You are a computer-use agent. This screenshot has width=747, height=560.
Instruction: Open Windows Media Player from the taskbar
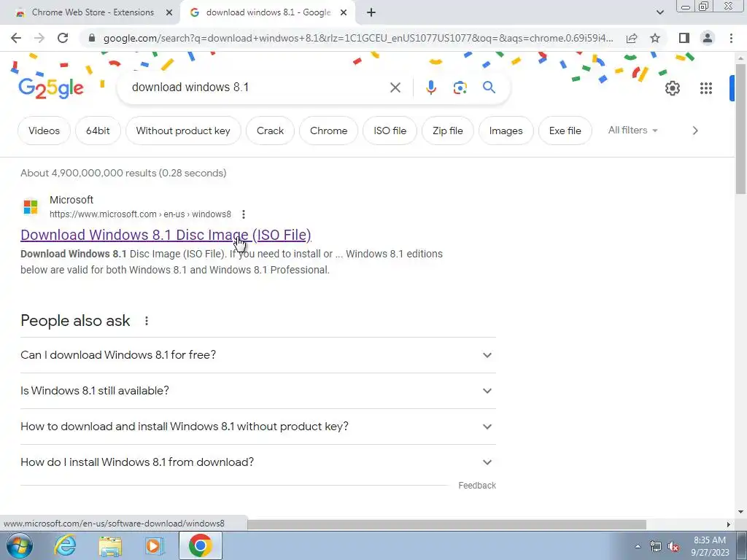pos(154,546)
